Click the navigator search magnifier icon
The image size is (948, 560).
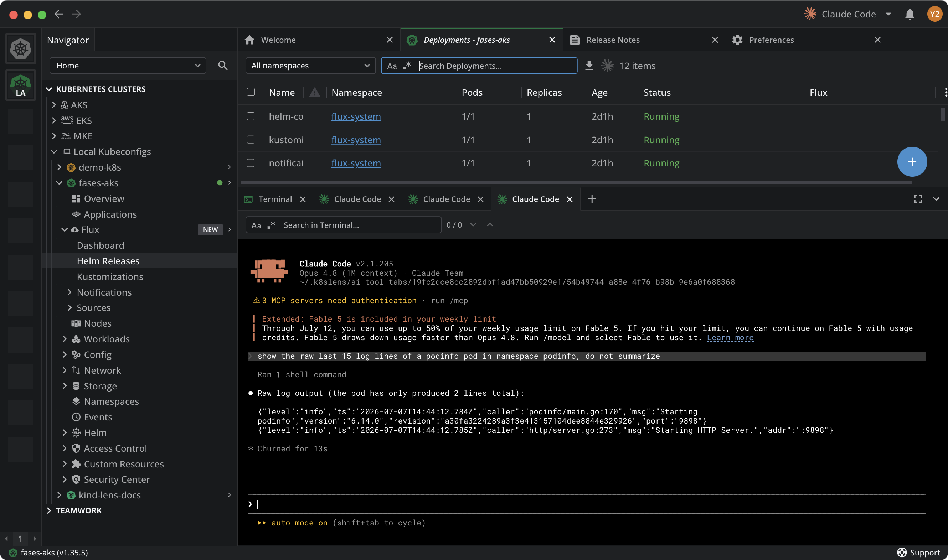(223, 66)
